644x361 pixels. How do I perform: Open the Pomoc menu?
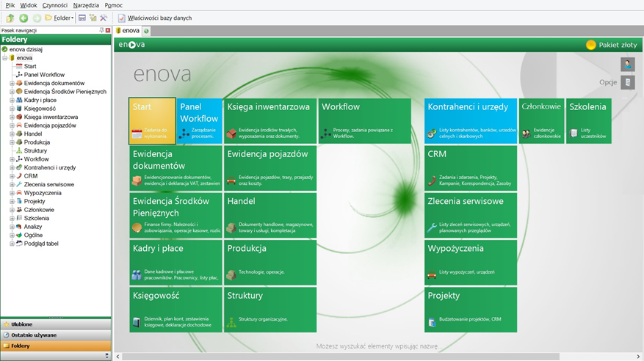pyautogui.click(x=113, y=5)
